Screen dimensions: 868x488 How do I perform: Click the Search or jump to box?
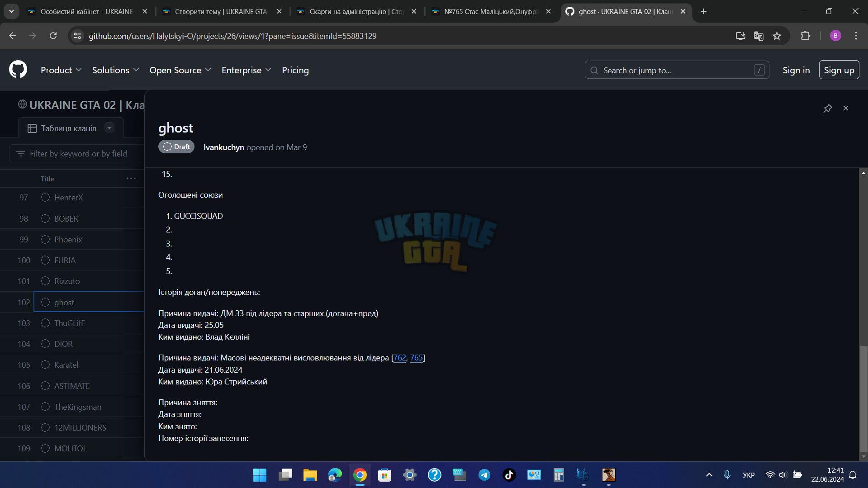tap(677, 70)
